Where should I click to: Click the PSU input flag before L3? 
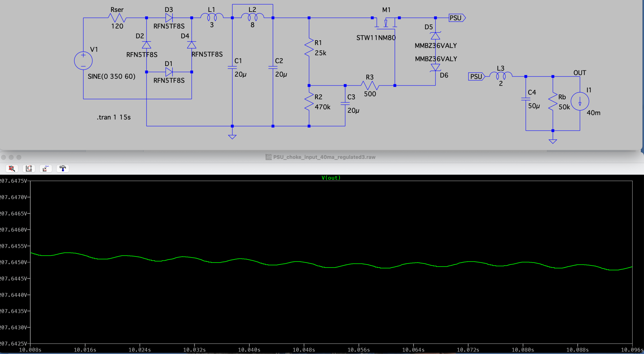[x=477, y=76]
